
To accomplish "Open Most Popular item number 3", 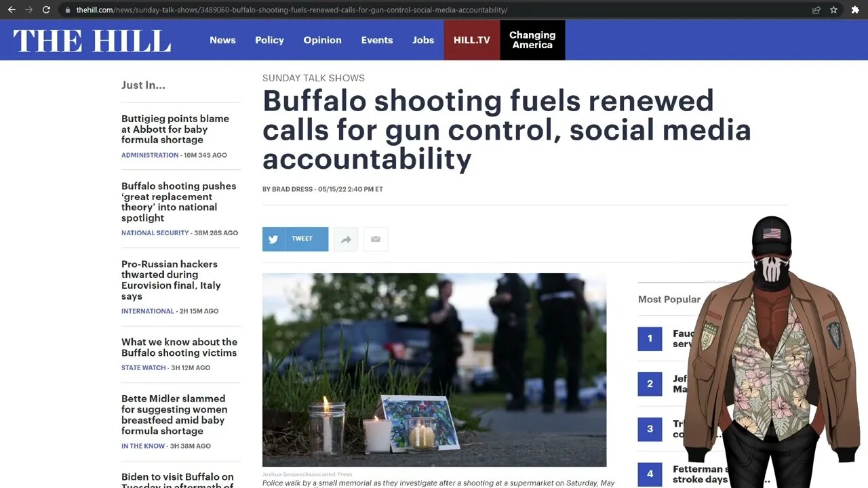I will click(650, 429).
